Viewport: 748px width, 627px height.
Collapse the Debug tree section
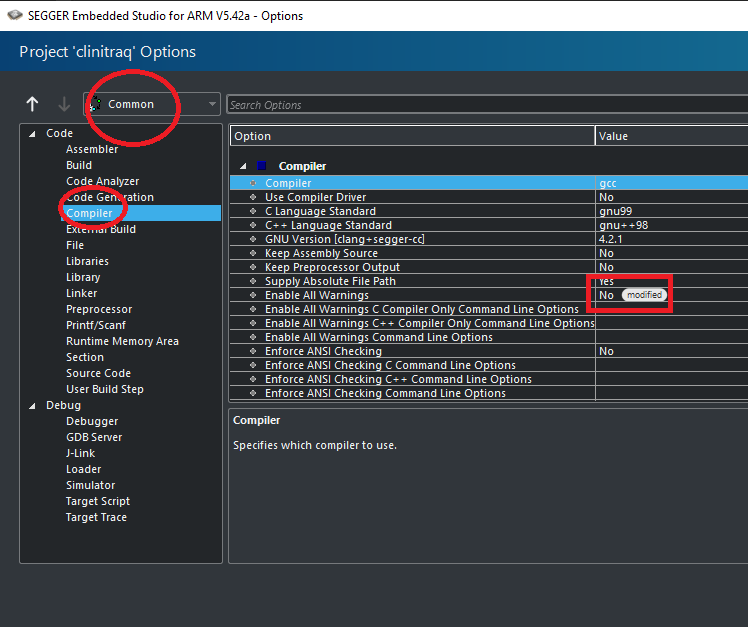point(32,406)
